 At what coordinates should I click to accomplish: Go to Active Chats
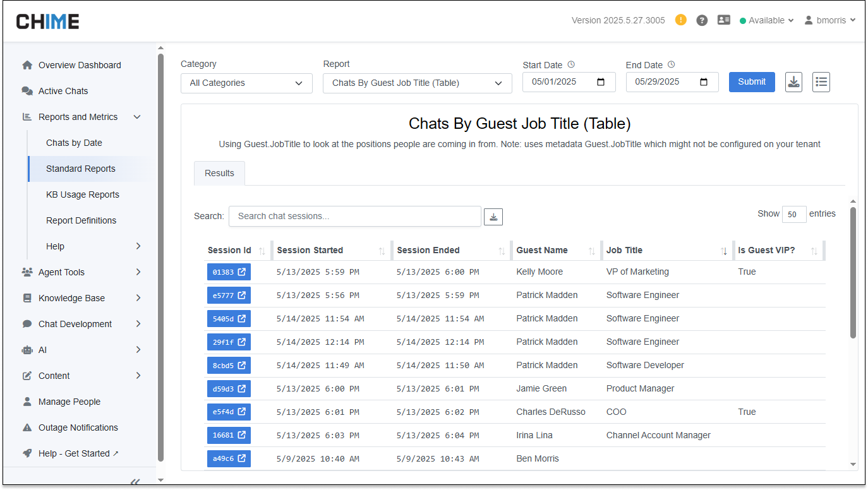(x=63, y=91)
